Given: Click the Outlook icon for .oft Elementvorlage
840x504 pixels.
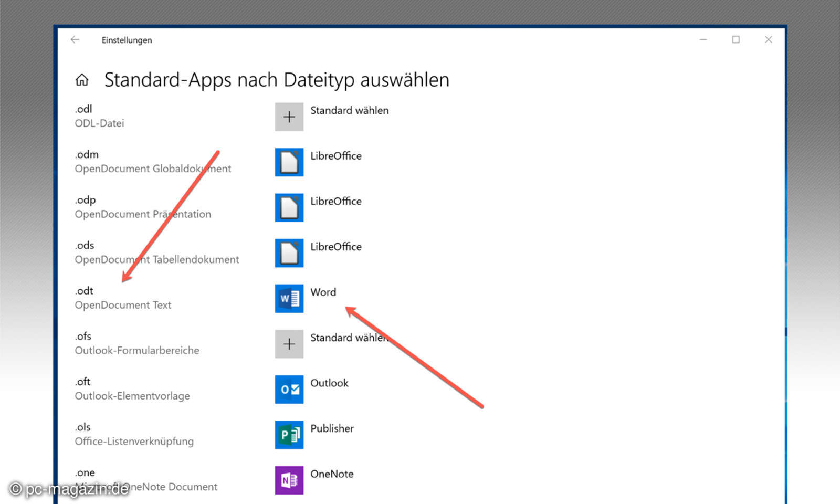Looking at the screenshot, I should point(289,390).
